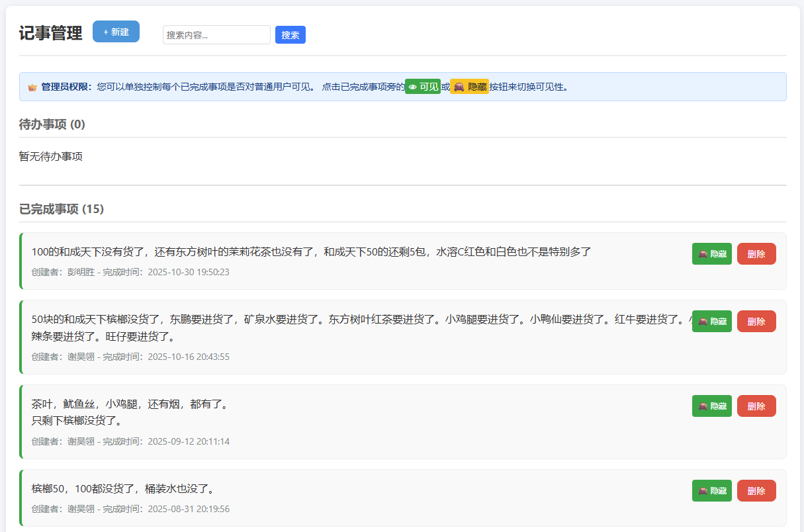Click the 暂无待办事项 placeholder text
The image size is (804, 532).
pyautogui.click(x=51, y=157)
